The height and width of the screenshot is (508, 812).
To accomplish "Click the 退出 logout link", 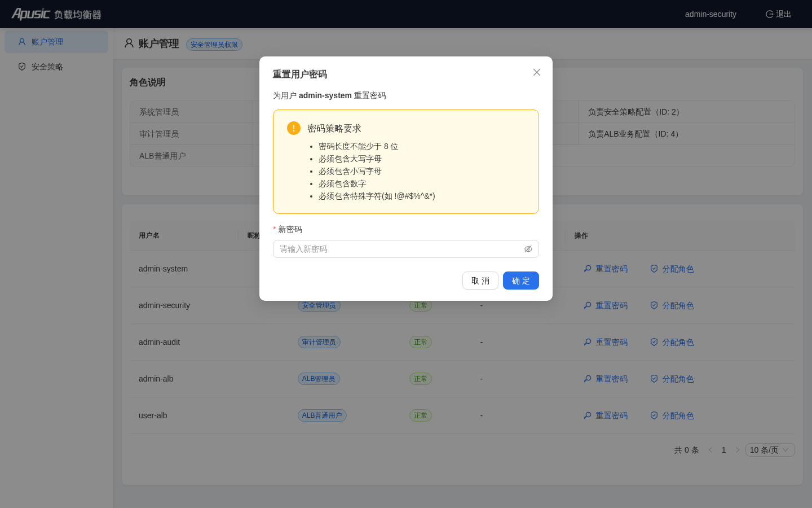I will tap(778, 14).
